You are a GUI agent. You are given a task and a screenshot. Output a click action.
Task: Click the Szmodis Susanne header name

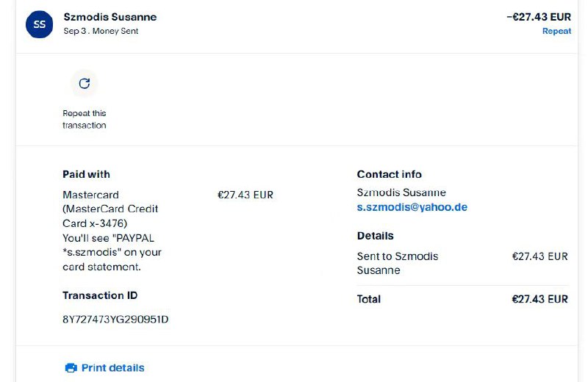[110, 17]
